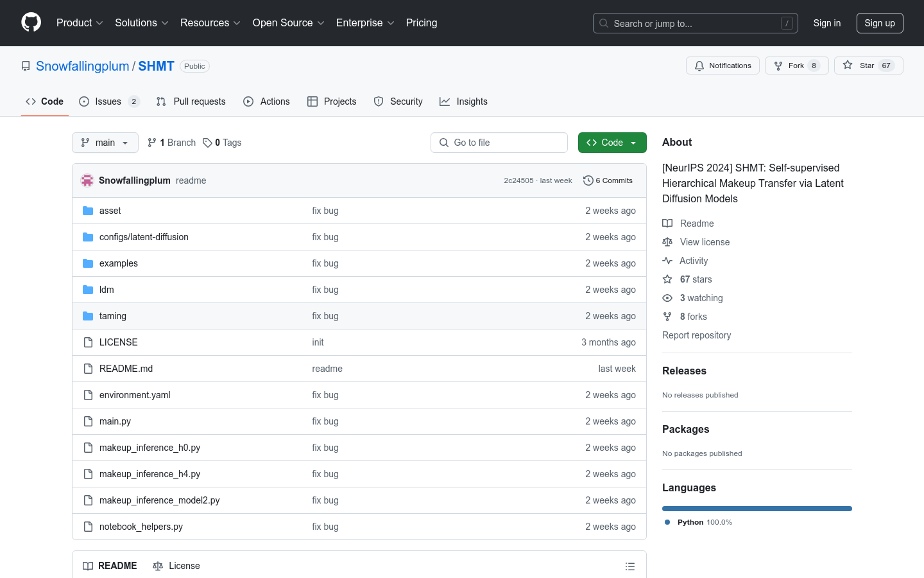Expand the Product menu
The width and height of the screenshot is (924, 578).
[x=80, y=22]
